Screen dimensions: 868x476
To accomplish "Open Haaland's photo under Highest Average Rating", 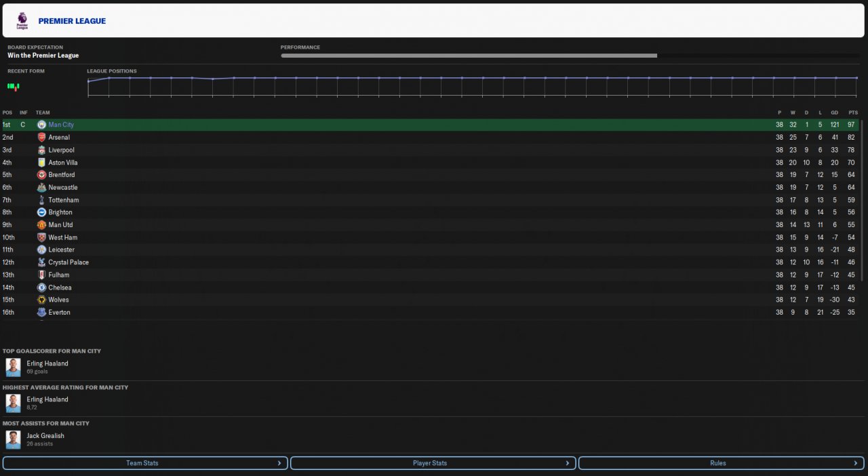I will [x=14, y=403].
